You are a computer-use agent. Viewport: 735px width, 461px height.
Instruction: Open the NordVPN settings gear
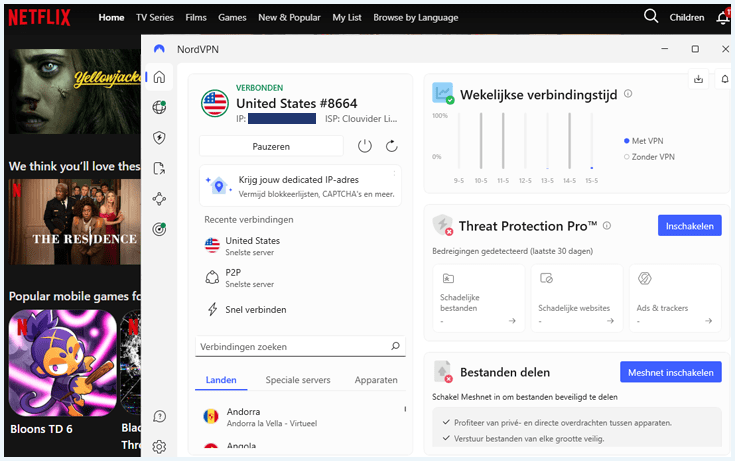pyautogui.click(x=159, y=447)
